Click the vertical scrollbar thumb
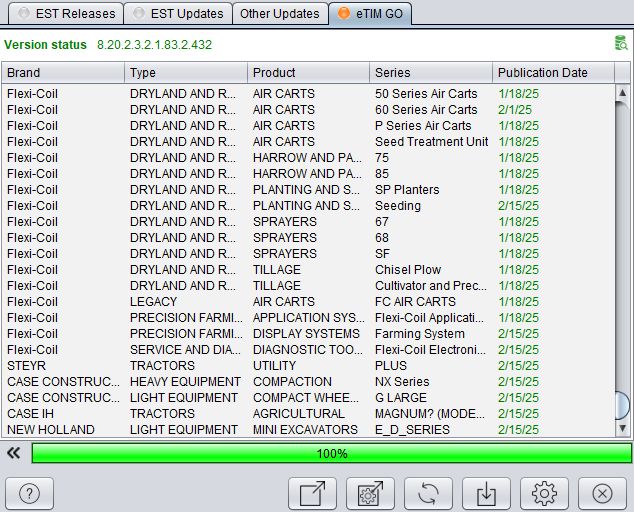Viewport: 634px width, 512px height. click(623, 406)
